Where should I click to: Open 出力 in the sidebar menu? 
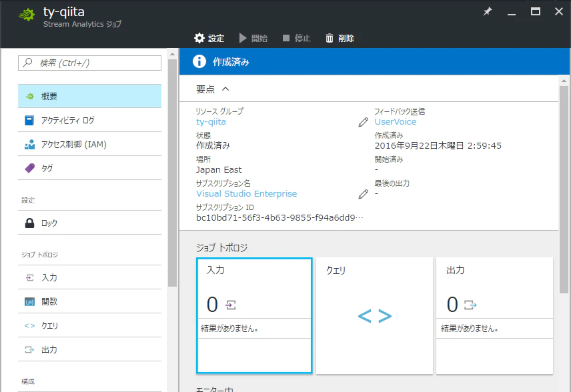(x=89, y=349)
